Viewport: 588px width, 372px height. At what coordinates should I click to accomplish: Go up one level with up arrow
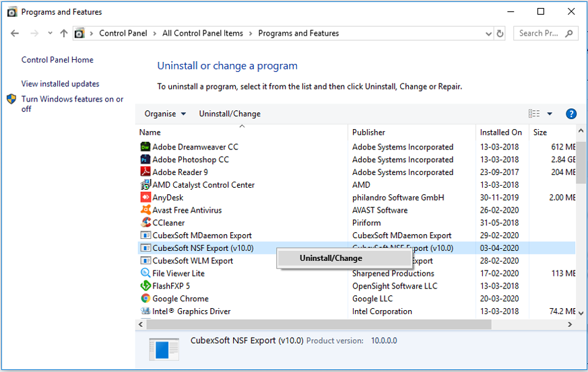64,34
